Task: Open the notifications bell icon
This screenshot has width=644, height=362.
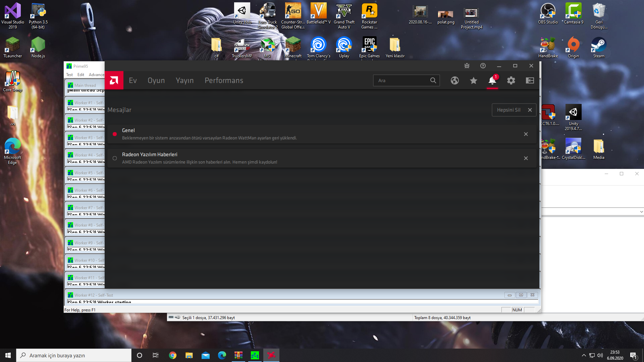Action: click(492, 80)
